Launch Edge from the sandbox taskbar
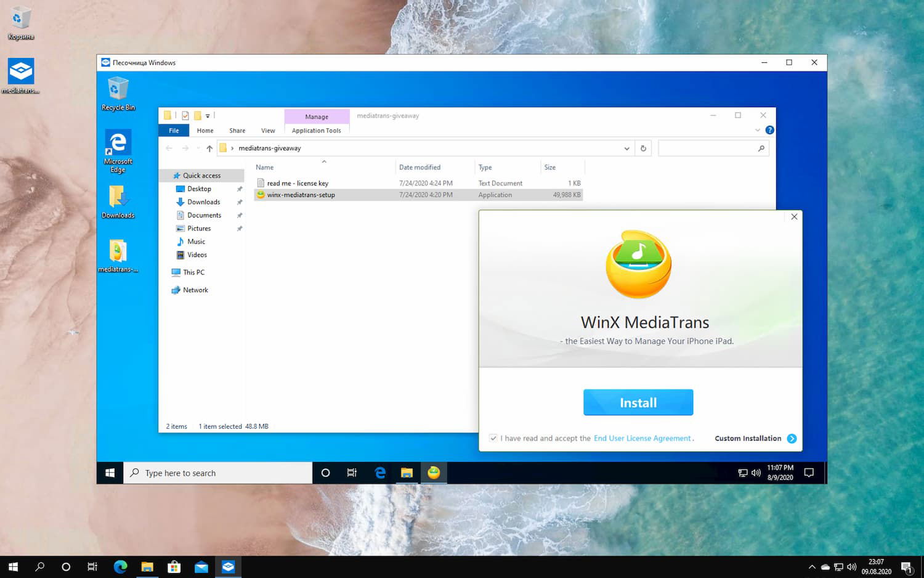This screenshot has width=924, height=578. pyautogui.click(x=380, y=473)
